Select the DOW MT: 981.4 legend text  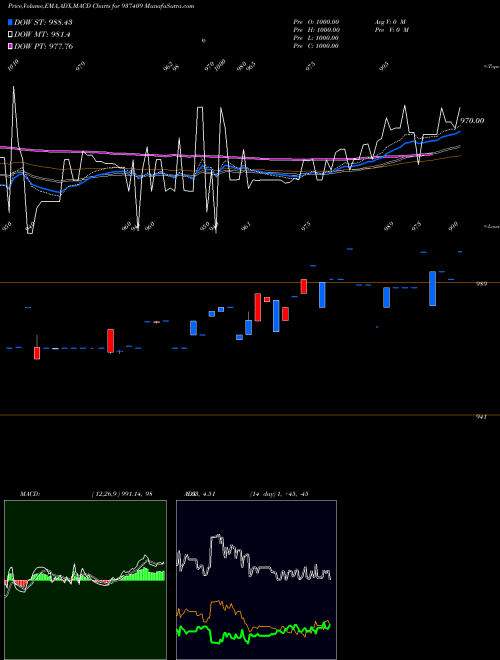(42, 34)
